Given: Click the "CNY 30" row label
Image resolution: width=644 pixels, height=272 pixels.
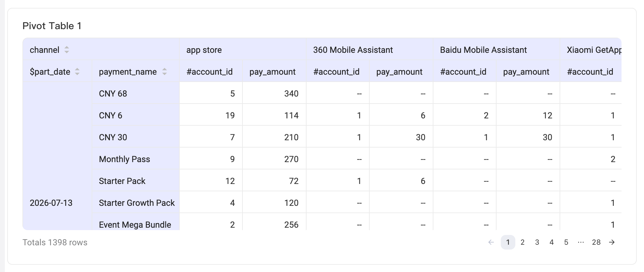Looking at the screenshot, I should [113, 137].
